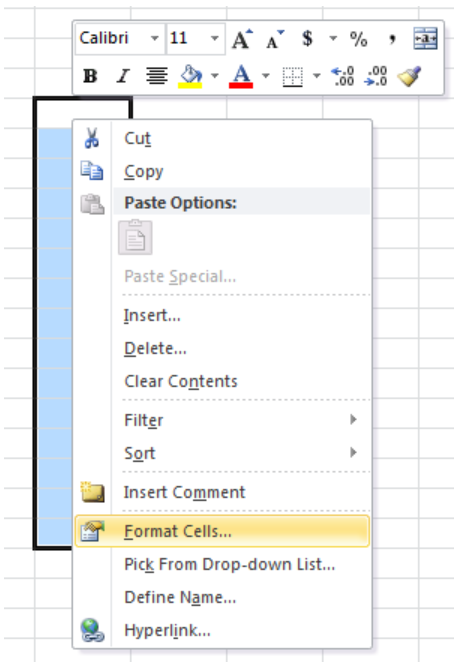Open the font size dropdown
The height and width of the screenshot is (662, 454).
tap(215, 39)
